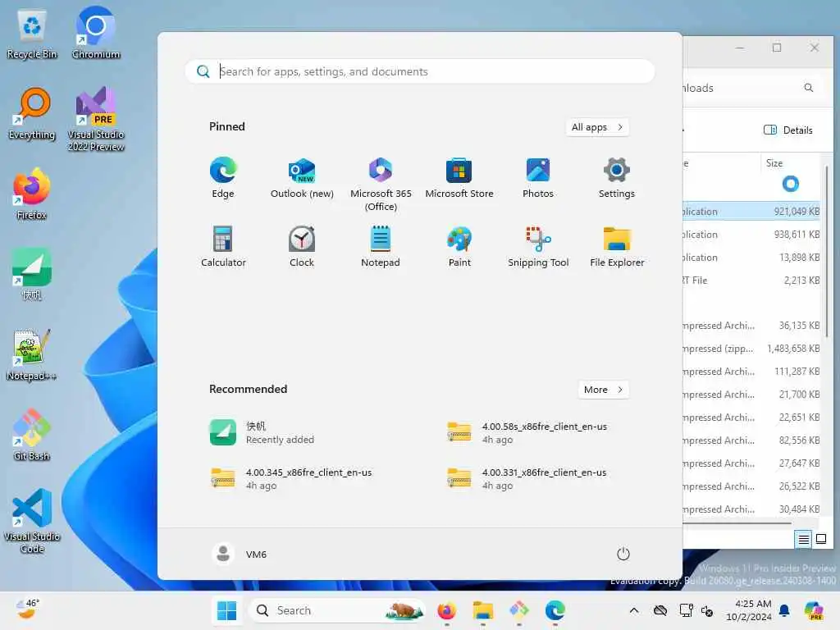Open Microsoft Store from Start menu
Viewport: 840px width, 630px height.
tap(459, 178)
